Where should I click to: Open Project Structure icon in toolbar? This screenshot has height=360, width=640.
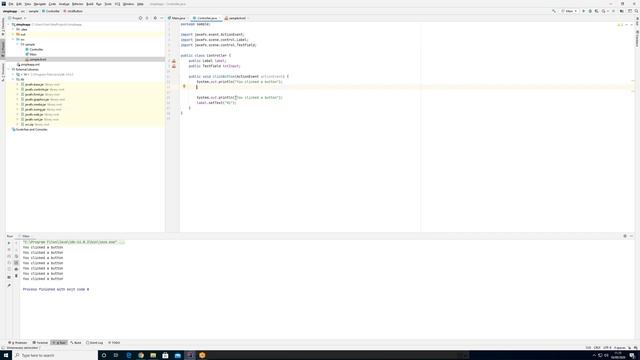[622, 11]
